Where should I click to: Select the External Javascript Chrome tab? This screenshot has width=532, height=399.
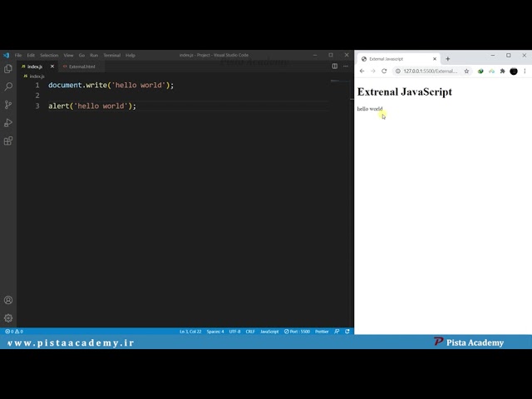coord(399,59)
